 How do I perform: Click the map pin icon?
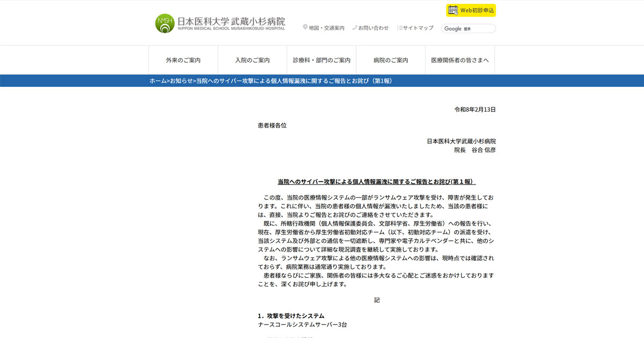[x=305, y=27]
